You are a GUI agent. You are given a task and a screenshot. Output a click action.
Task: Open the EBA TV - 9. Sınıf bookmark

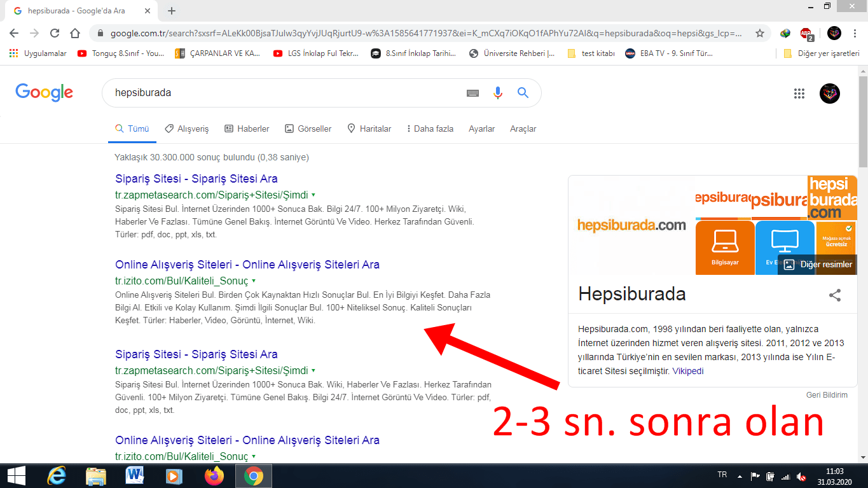(x=669, y=53)
